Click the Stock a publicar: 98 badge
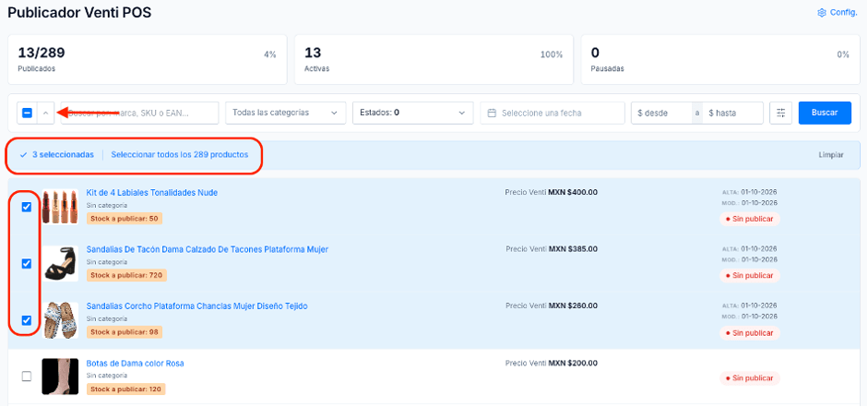This screenshot has height=407, width=868. 124,332
